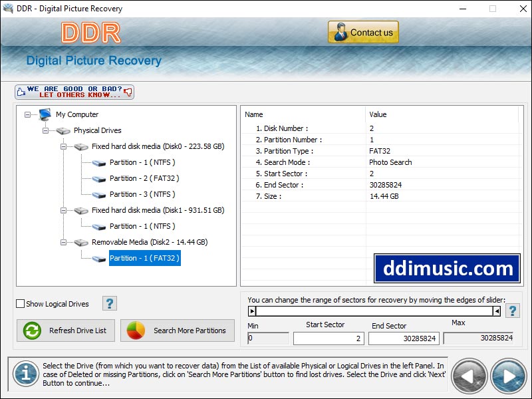Click inside the Start Sector input field

coord(329,338)
